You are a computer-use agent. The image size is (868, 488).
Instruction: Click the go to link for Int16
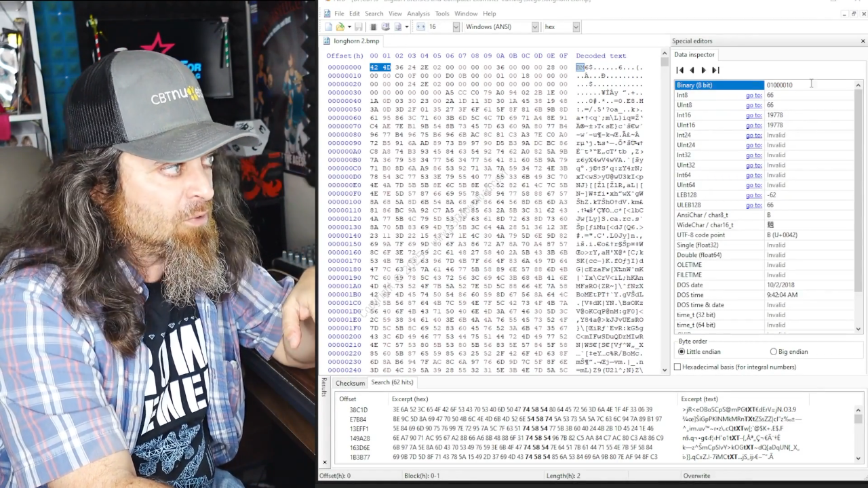point(753,115)
